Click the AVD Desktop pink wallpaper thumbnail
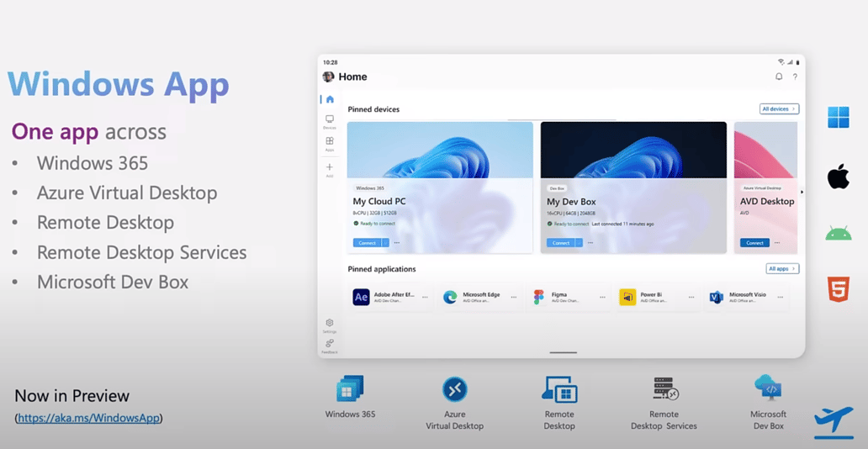 765,150
